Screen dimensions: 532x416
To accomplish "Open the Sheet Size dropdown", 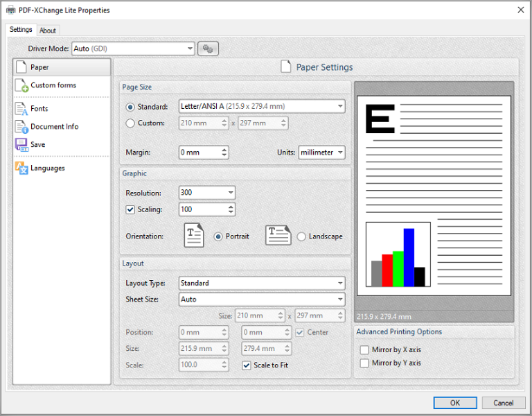I will 262,300.
